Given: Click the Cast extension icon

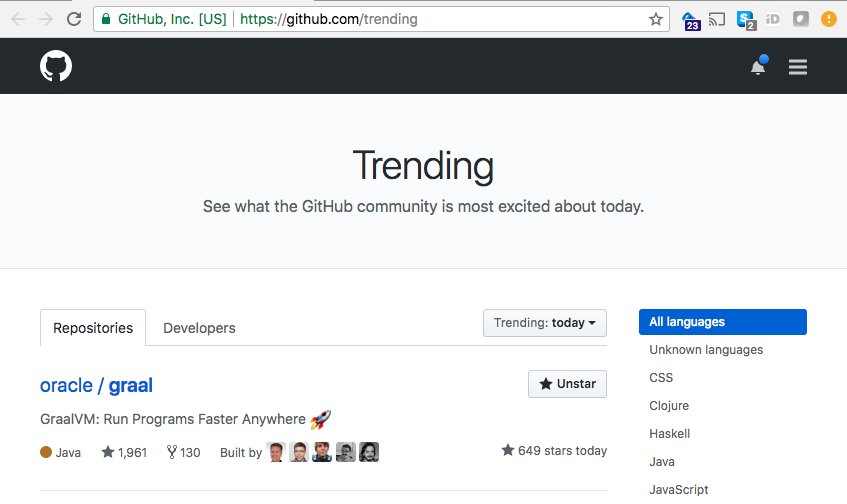Looking at the screenshot, I should pyautogui.click(x=717, y=19).
